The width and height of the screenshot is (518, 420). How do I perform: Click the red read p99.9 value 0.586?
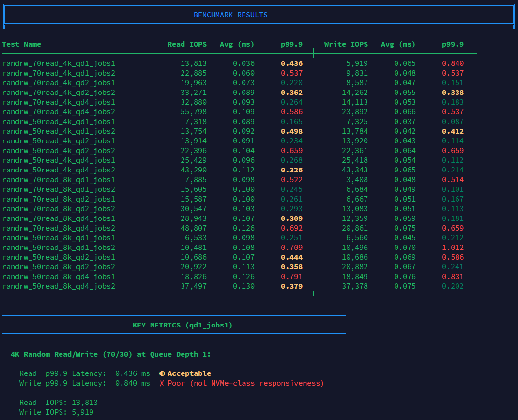(292, 112)
